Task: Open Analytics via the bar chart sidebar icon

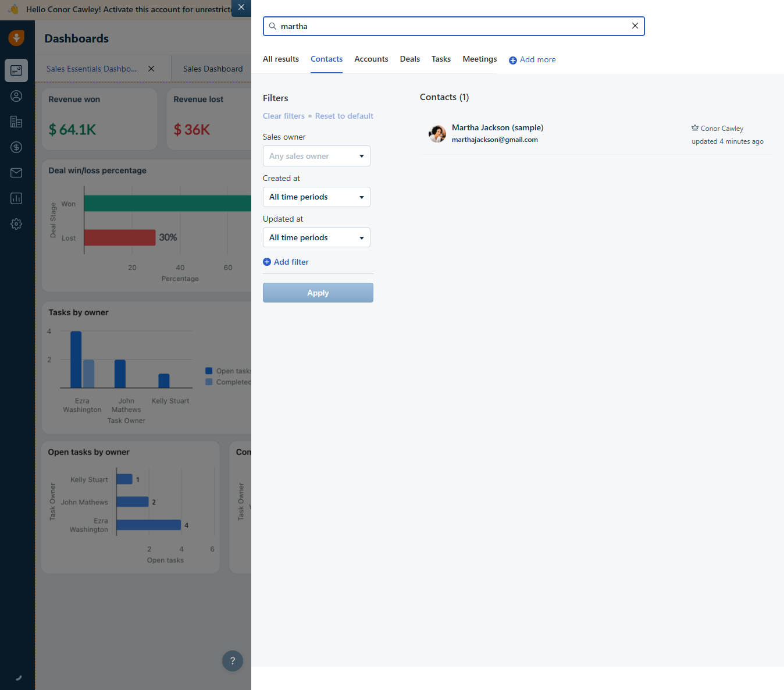Action: pyautogui.click(x=16, y=198)
